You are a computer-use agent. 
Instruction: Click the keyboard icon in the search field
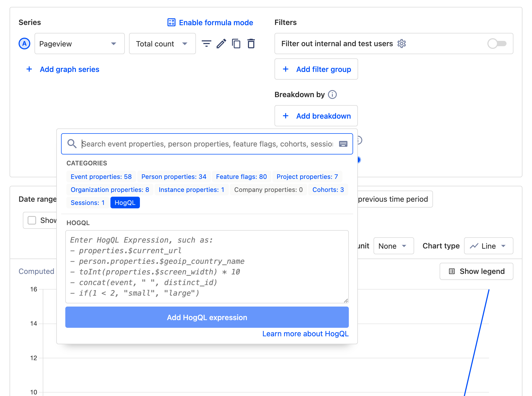(343, 144)
